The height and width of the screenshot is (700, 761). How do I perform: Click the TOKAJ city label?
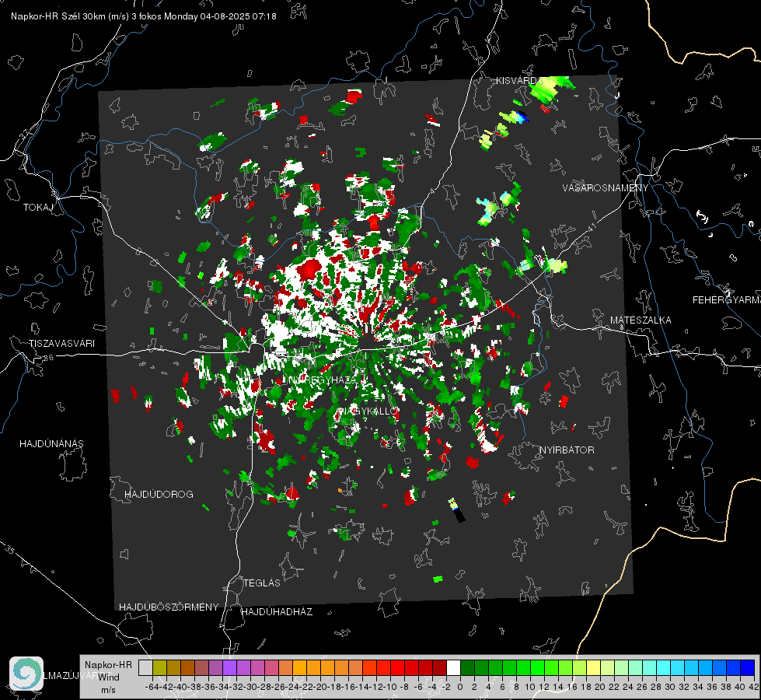click(38, 208)
